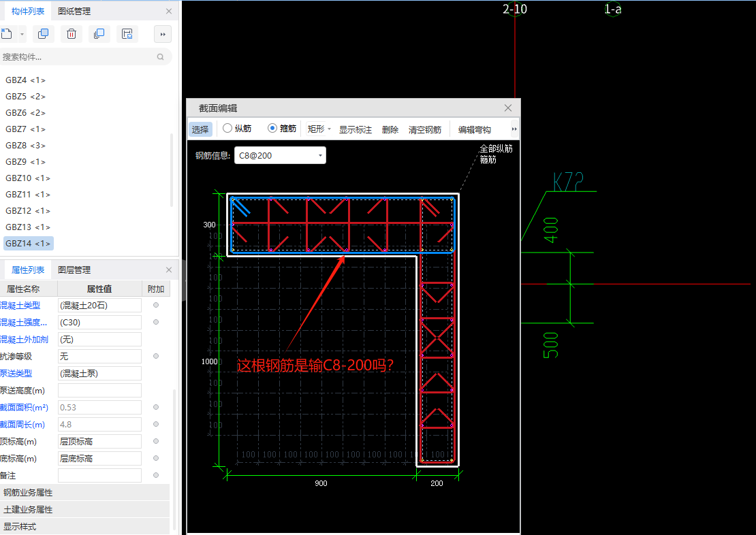Click the save component archive icon
Viewport: 756px width, 535px height.
[127, 34]
